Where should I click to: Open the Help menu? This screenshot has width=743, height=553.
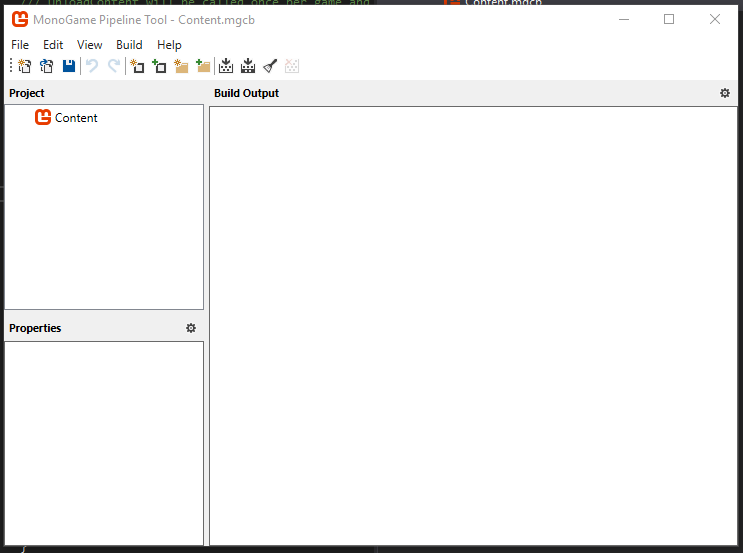tap(169, 45)
